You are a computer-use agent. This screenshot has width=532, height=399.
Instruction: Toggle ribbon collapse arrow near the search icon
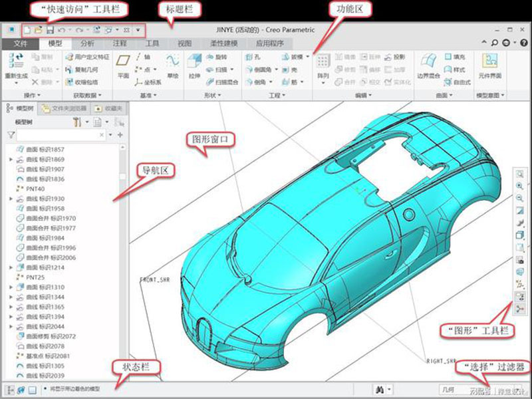click(484, 43)
